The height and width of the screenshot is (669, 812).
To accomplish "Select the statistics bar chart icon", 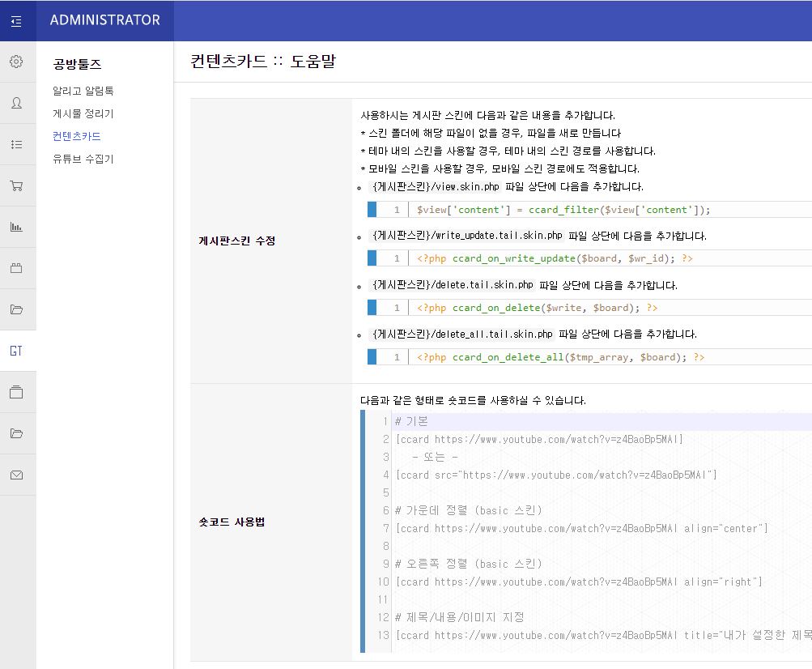I will 18,226.
